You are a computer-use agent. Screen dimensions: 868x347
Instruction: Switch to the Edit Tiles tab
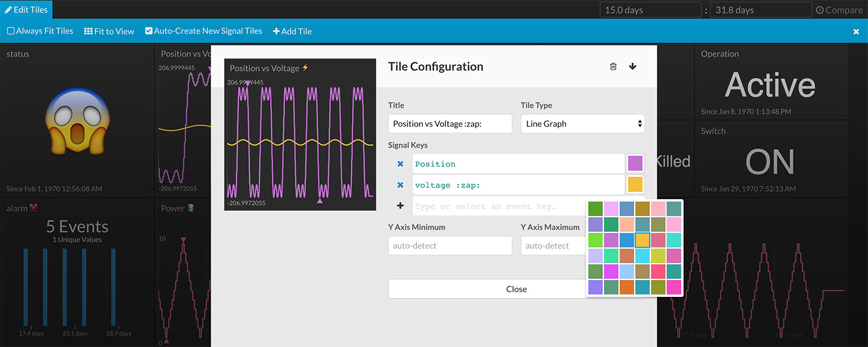[x=27, y=10]
